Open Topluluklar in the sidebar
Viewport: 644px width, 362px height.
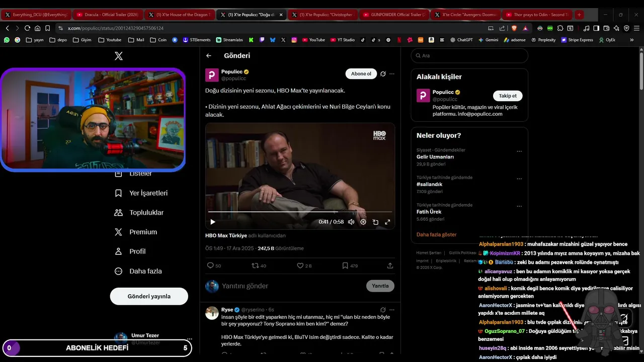pyautogui.click(x=139, y=213)
